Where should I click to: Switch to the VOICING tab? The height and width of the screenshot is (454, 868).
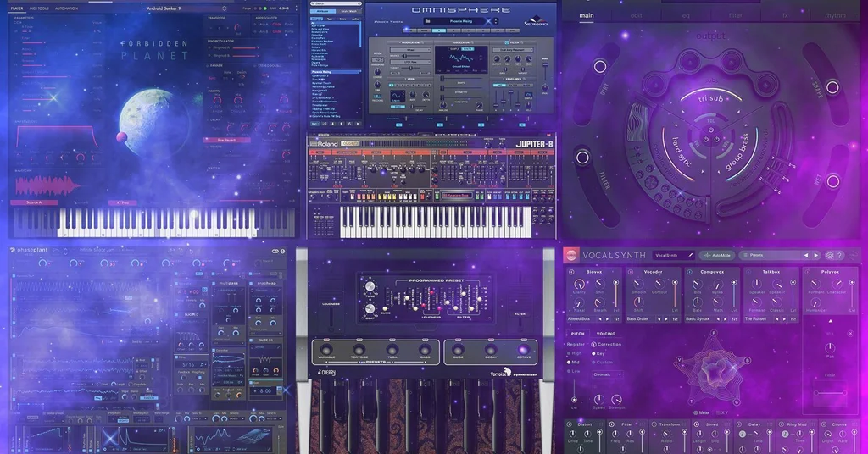point(605,334)
